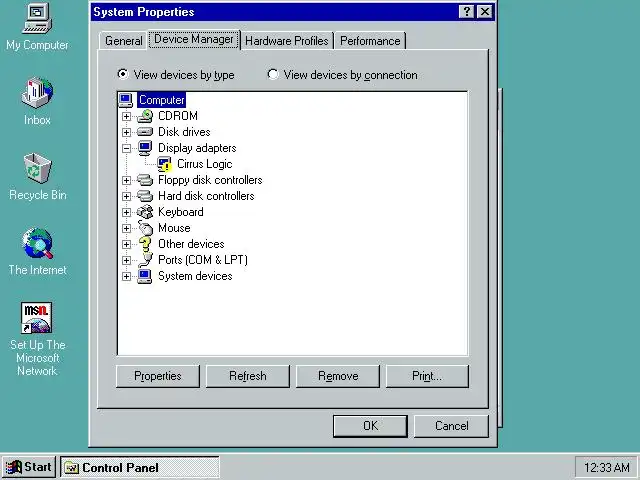Click the Mouse device icon

[145, 228]
